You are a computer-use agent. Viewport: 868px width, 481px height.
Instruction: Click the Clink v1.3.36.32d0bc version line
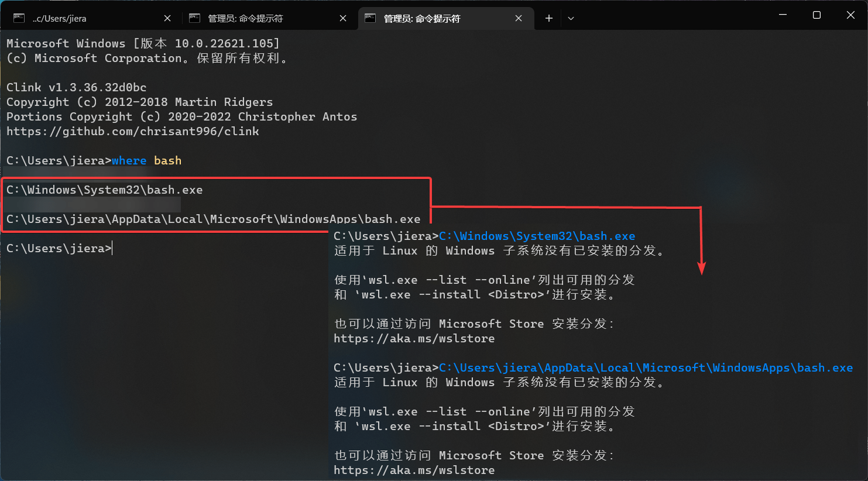pos(77,87)
